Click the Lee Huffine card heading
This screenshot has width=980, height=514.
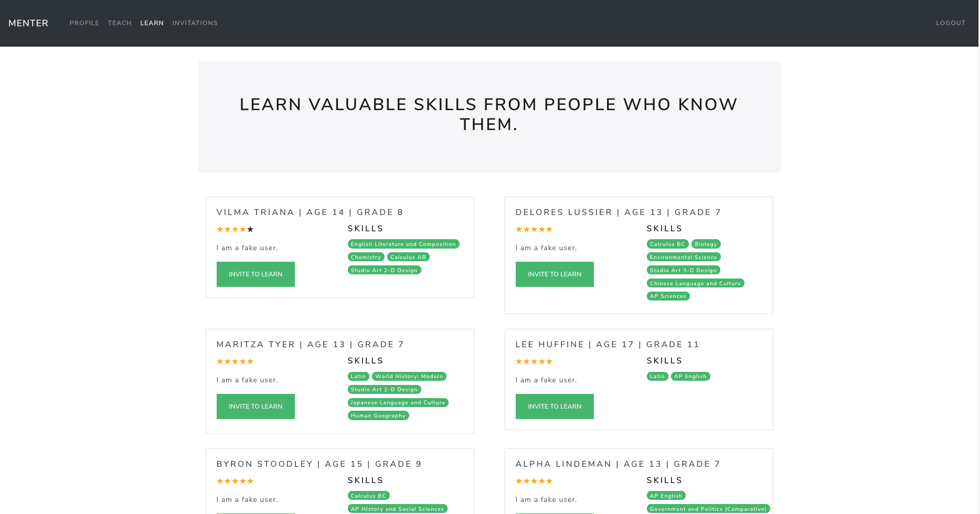(607, 345)
